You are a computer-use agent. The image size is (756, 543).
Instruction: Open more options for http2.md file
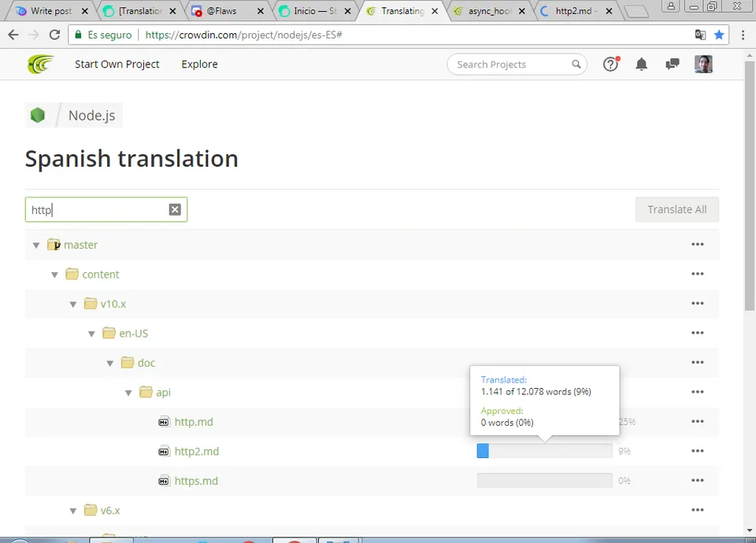tap(698, 451)
